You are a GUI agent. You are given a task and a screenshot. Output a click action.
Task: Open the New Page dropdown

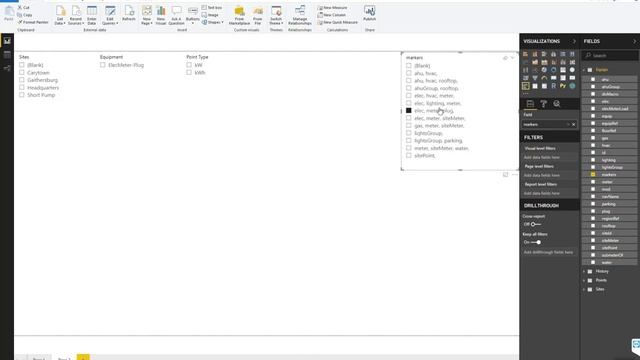coord(147,15)
